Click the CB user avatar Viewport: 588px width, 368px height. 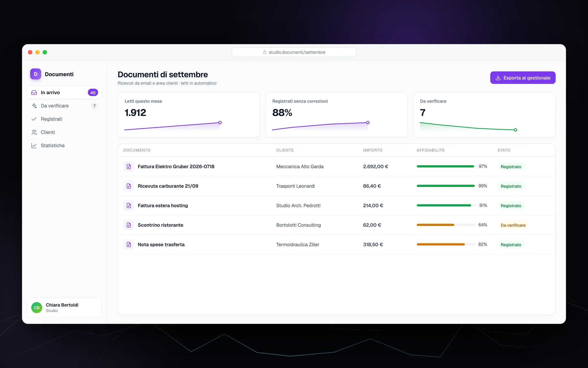37,308
